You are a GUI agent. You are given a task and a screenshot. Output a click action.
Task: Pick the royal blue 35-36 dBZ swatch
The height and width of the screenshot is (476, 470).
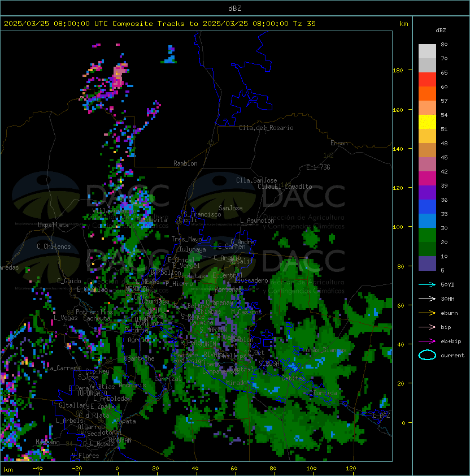pos(427,206)
